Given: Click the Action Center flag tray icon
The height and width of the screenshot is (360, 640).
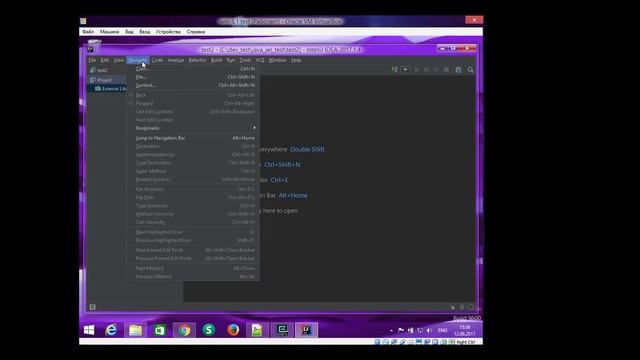Looking at the screenshot, I should point(401,330).
